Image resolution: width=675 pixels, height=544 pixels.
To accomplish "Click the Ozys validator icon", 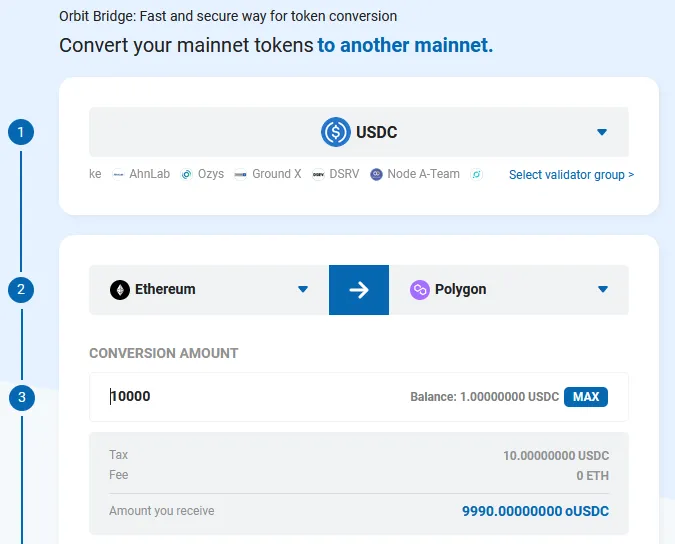I will click(x=186, y=174).
